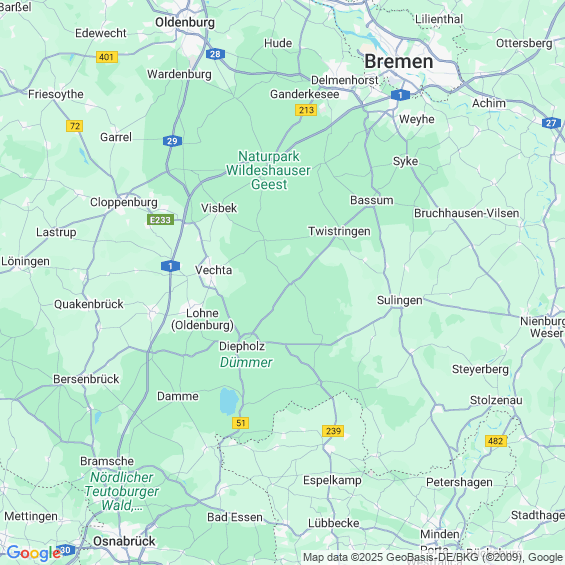The width and height of the screenshot is (565, 565).
Task: Click the Google logo
Action: tap(34, 553)
